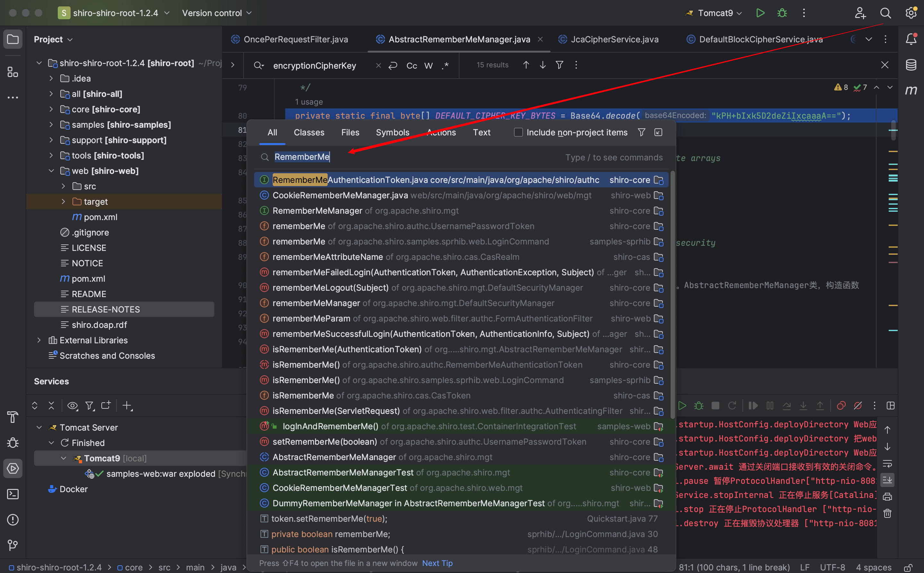Open CookieRememberMeManager.java result
This screenshot has height=573, width=924.
(461, 195)
